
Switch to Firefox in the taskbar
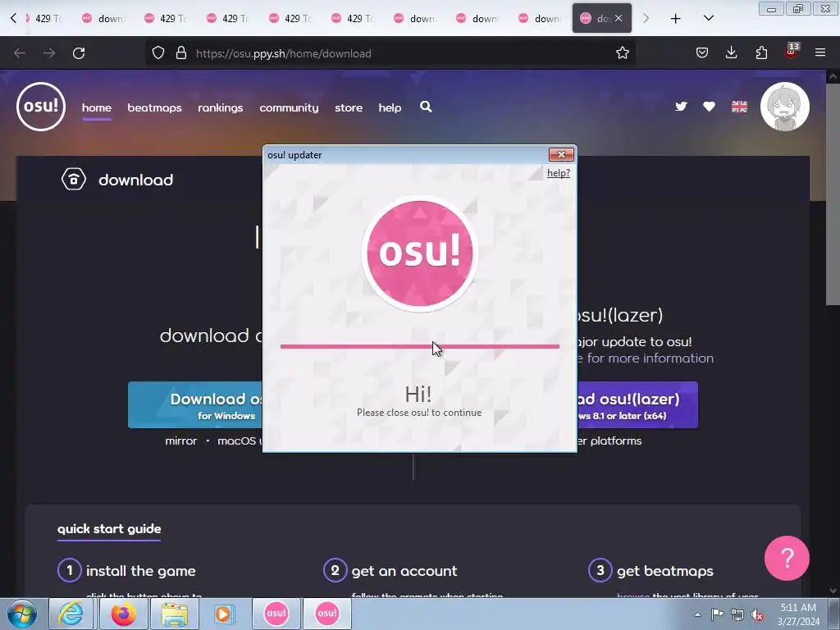[x=123, y=614]
